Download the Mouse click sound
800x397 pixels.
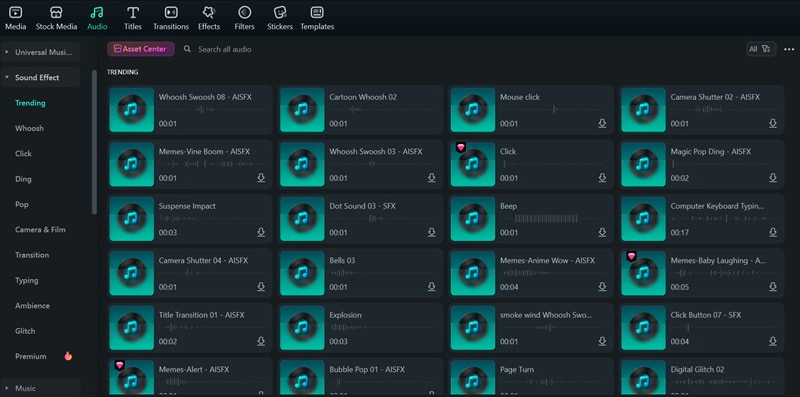602,123
